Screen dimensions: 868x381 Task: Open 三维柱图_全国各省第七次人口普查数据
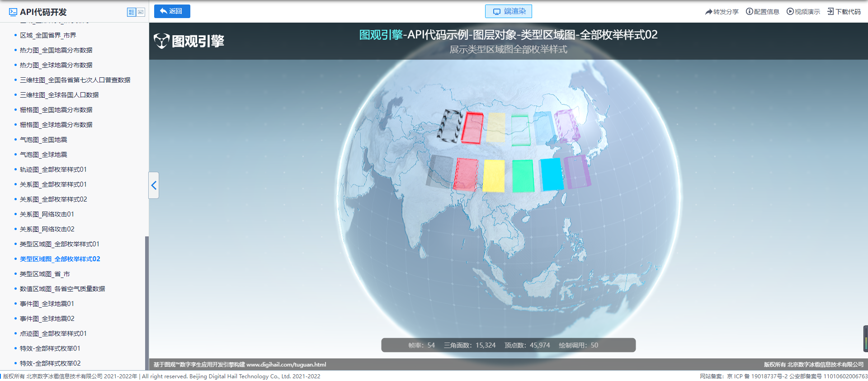click(75, 80)
